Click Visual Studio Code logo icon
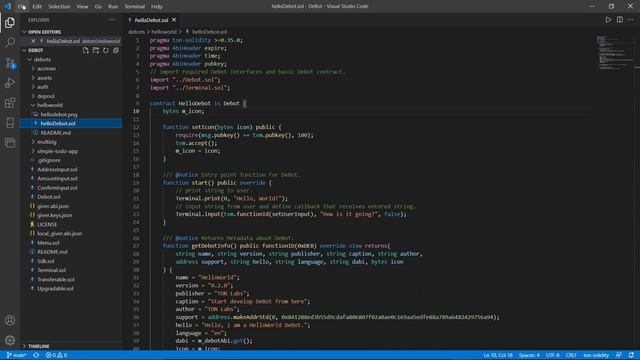Viewport: 640px width, 360px height. pos(7,6)
